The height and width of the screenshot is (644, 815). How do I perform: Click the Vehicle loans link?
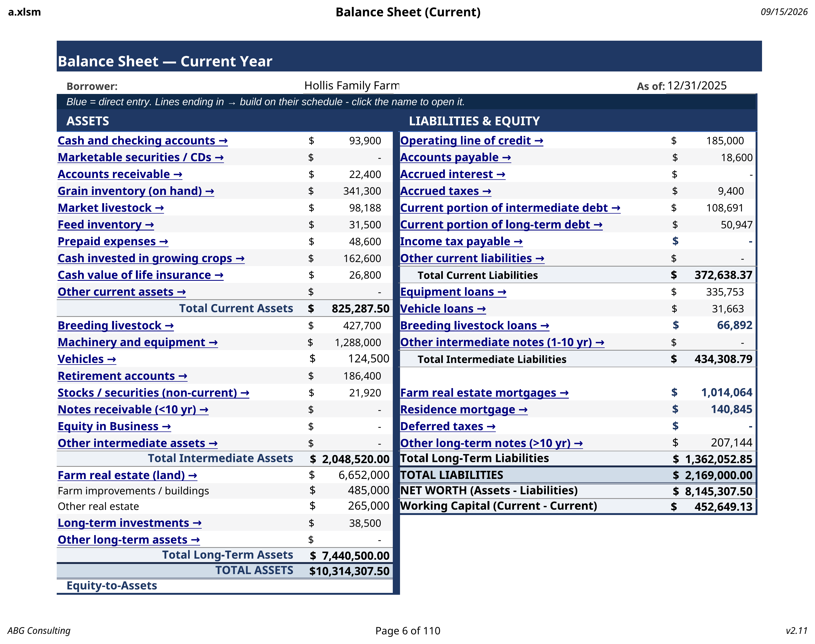[x=443, y=309]
